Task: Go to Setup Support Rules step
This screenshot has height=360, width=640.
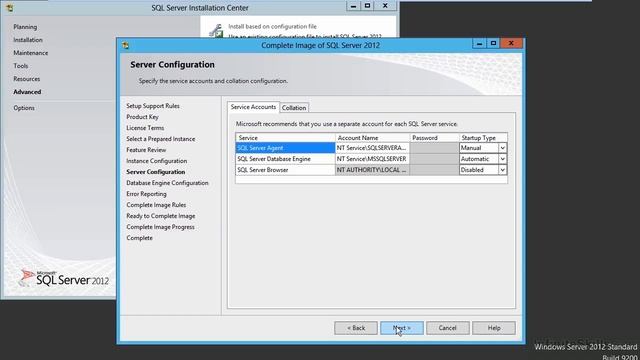Action: point(153,106)
